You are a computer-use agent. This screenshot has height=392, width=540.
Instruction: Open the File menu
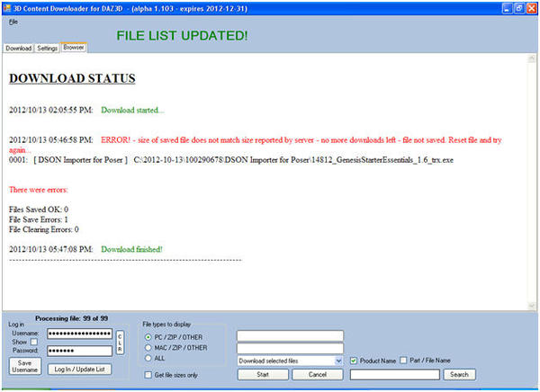tap(13, 22)
